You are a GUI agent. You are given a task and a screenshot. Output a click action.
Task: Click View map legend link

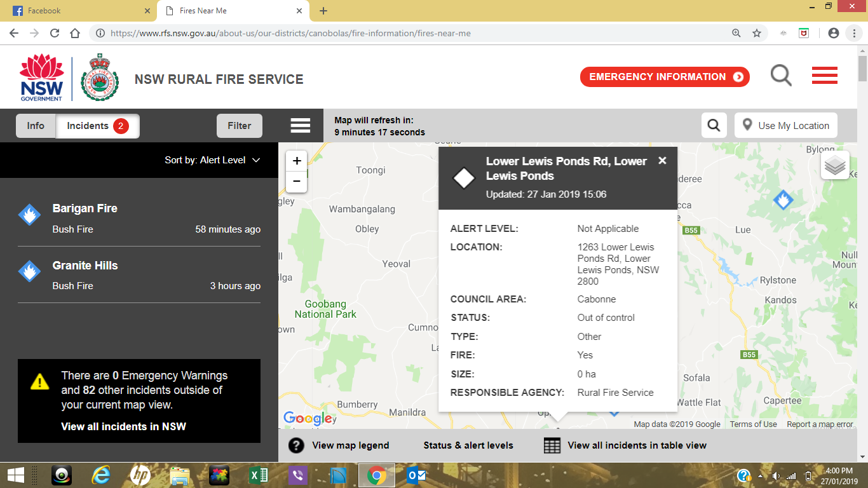(351, 445)
